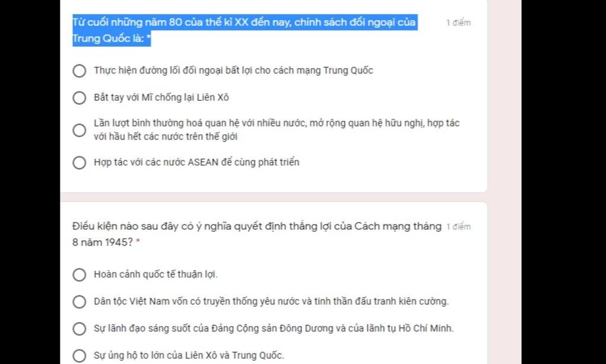Click answer text 'Hoàn cảnh quốc tế thuận lợi.'
This screenshot has width=606, height=364.
[x=156, y=275]
